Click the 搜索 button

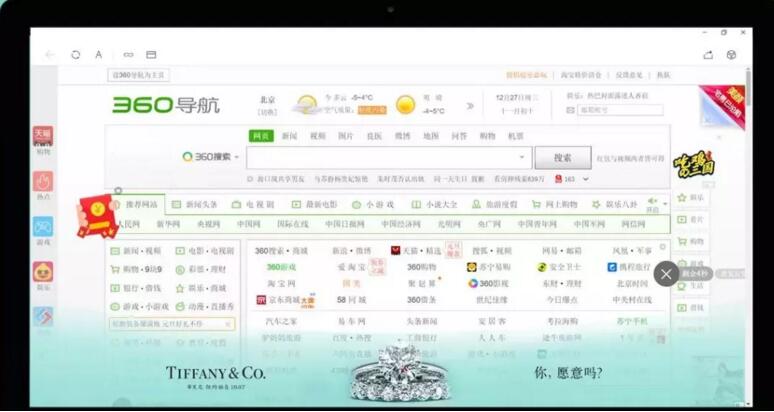pos(562,157)
